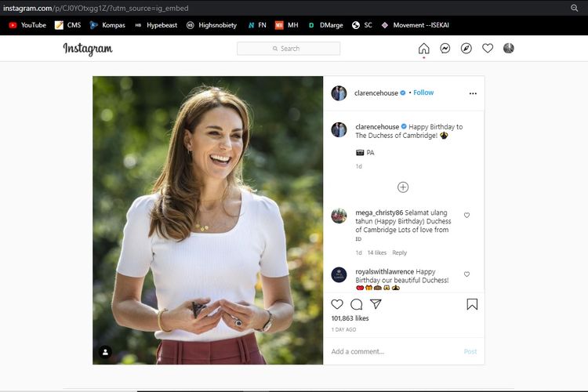Show tagged people icon on photo
The width and height of the screenshot is (588, 392).
click(x=105, y=352)
